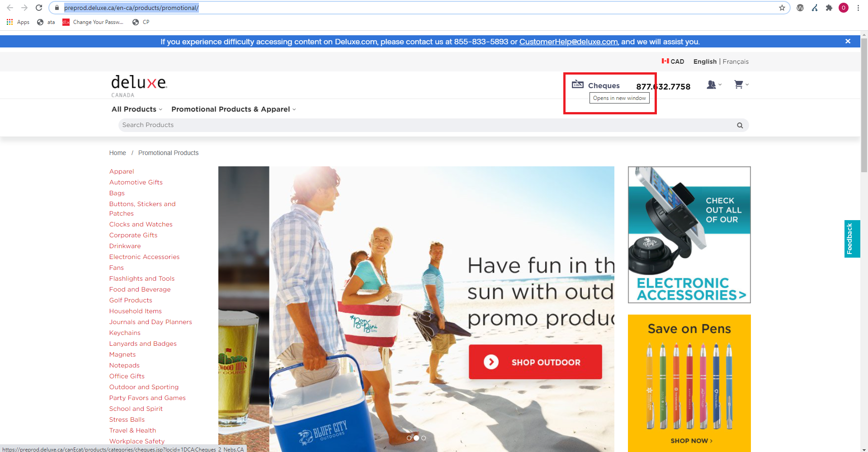Viewport: 868px width, 452px height.
Task: Select the first carousel slide dot
Action: pos(409,438)
